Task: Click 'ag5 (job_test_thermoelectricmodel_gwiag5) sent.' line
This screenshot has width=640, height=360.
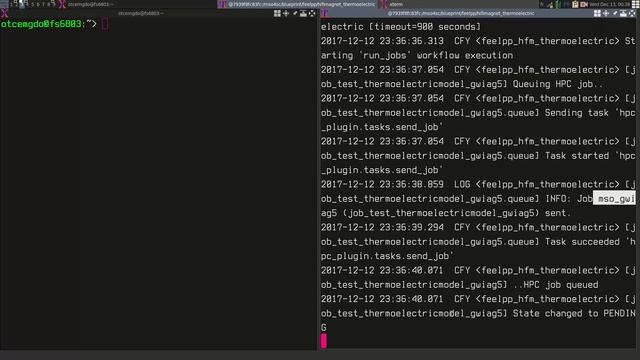Action: click(x=446, y=213)
